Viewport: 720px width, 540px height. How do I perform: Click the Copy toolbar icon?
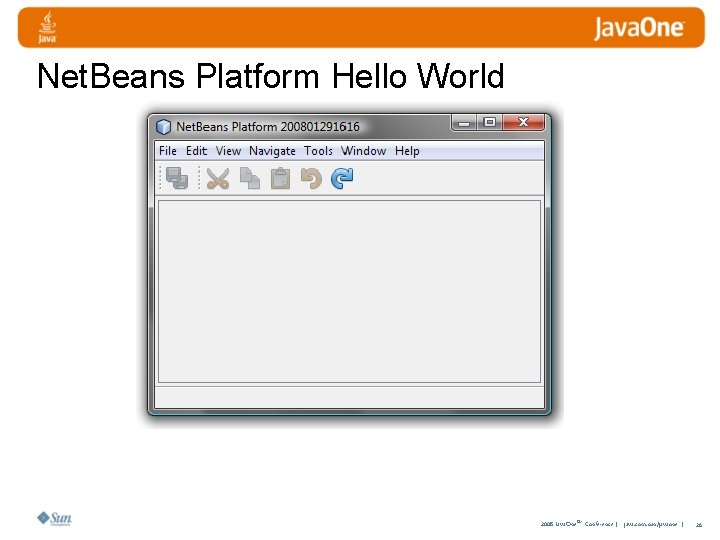(x=250, y=178)
